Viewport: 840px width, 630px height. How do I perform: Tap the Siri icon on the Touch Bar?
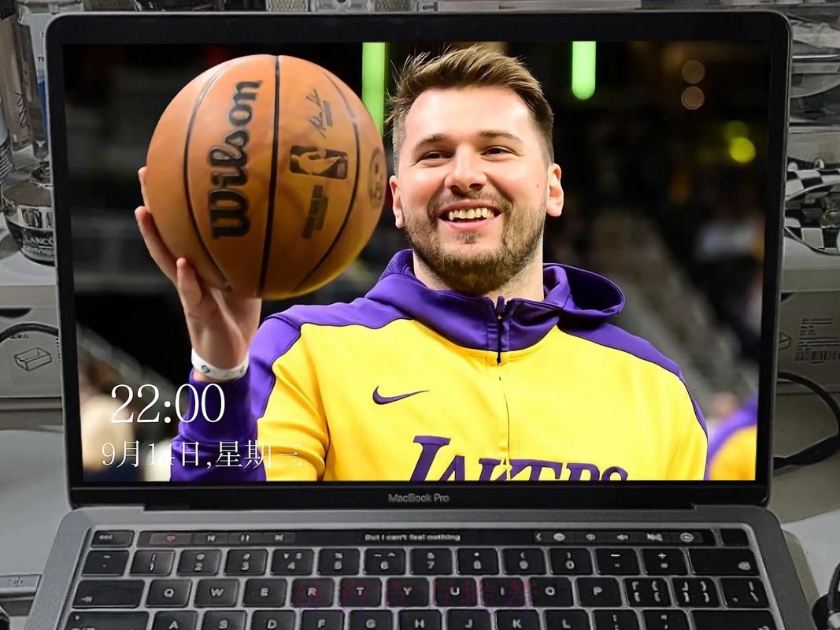click(686, 538)
